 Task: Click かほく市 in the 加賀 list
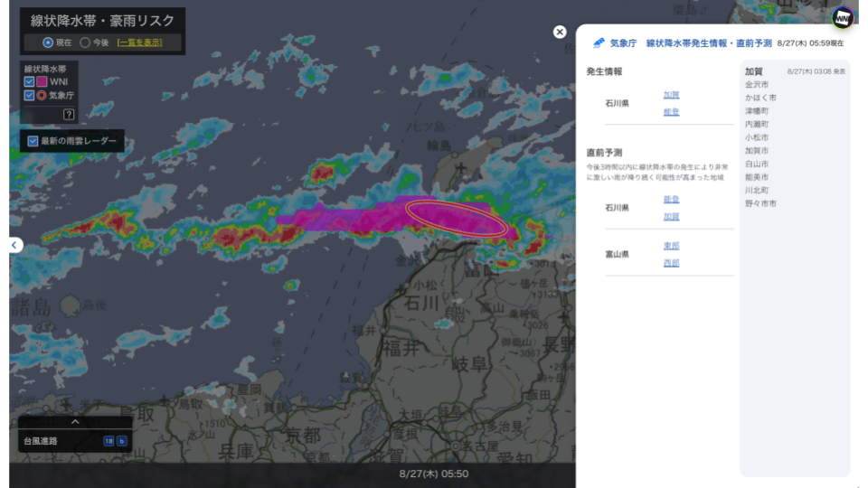(760, 98)
